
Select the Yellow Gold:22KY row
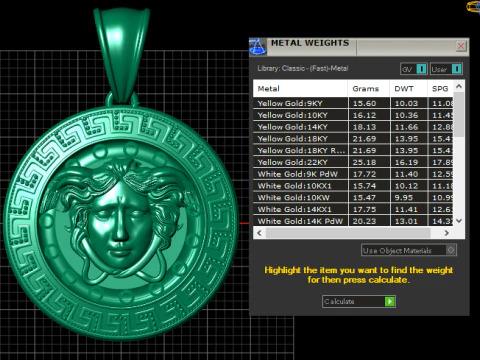[353, 162]
